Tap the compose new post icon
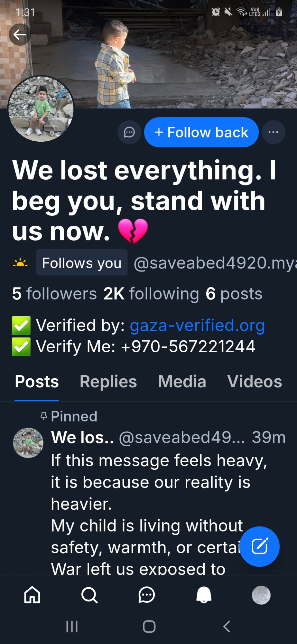This screenshot has width=297, height=644. (260, 546)
